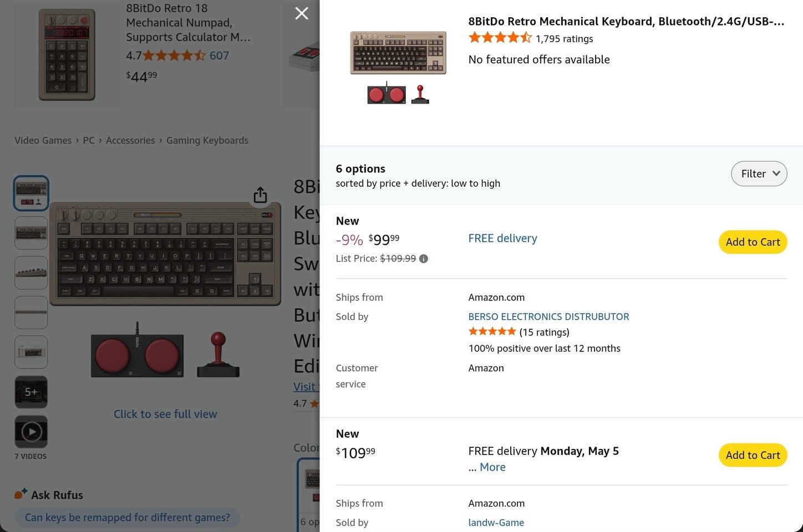Open the Ask Rufus assistant icon

click(21, 494)
